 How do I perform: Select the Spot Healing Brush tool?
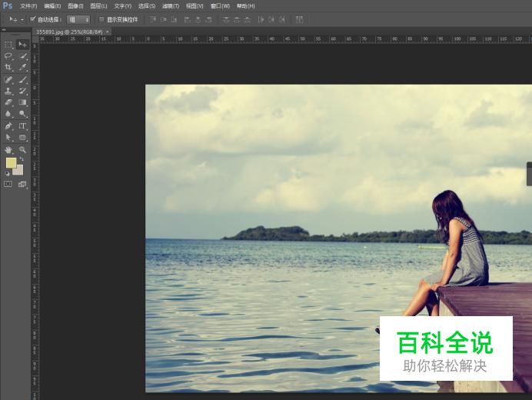pos(8,80)
